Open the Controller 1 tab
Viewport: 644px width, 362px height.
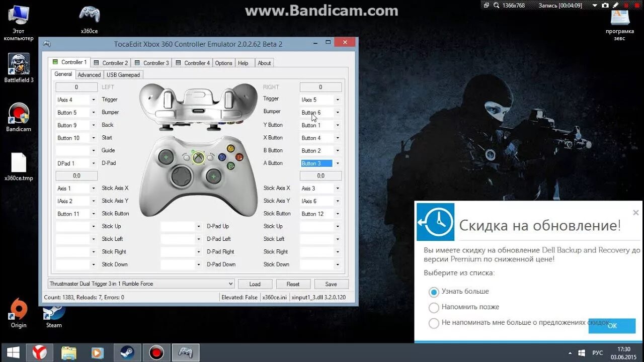69,62
